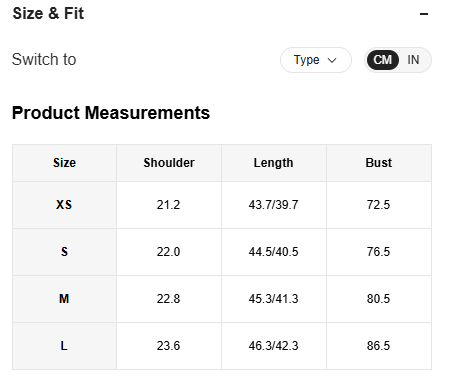Click the S bust value 76.5

click(x=378, y=252)
